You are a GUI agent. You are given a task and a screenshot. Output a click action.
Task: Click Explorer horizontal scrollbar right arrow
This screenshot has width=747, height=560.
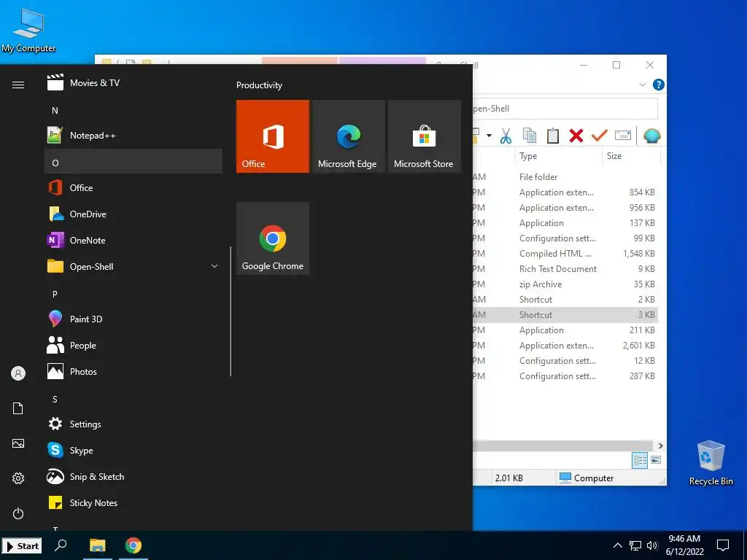click(x=661, y=446)
